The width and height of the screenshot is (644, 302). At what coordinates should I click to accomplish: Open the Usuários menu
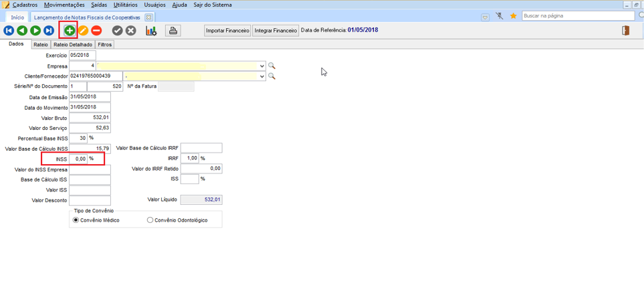coord(155,5)
